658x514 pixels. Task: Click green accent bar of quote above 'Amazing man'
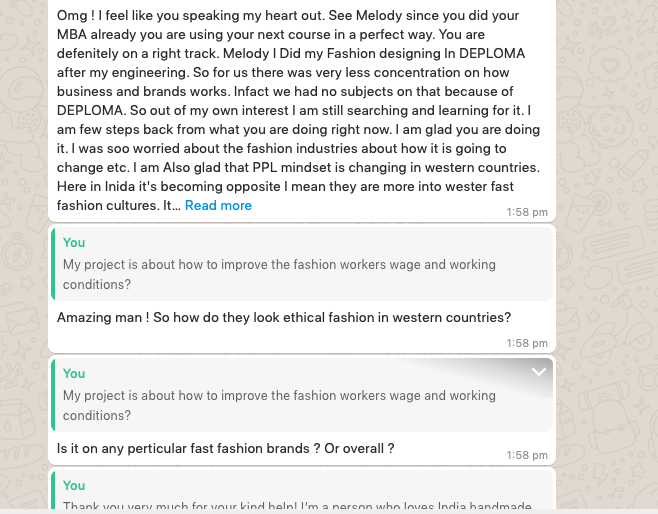[53, 264]
